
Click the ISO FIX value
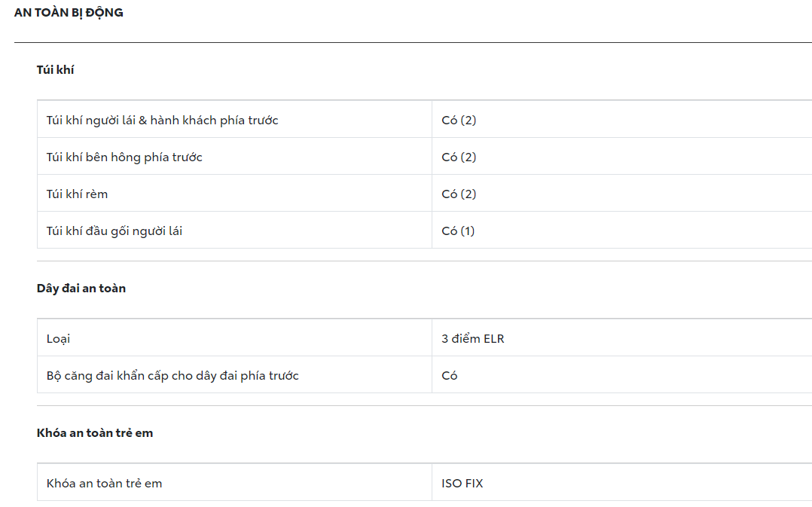pyautogui.click(x=462, y=484)
